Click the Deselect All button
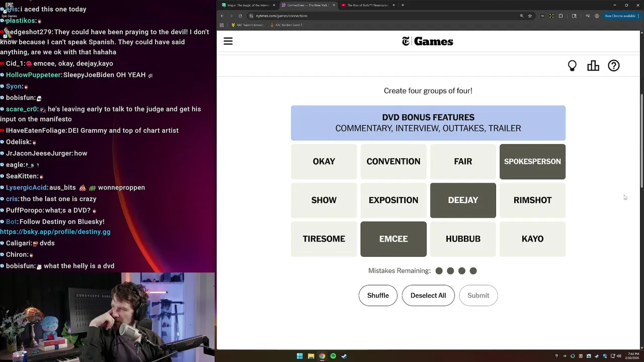644x362 pixels. [x=428, y=296]
